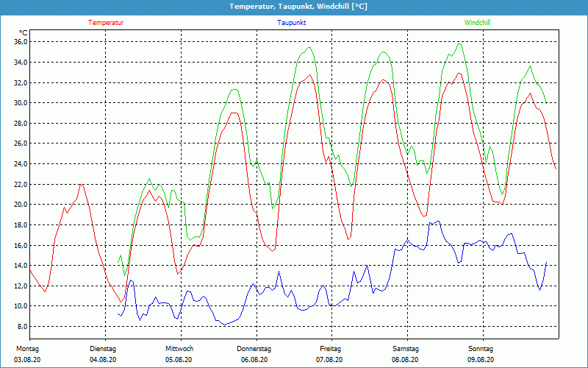The height and width of the screenshot is (368, 588).
Task: Select the Mittwoch day label
Action: pyautogui.click(x=179, y=349)
